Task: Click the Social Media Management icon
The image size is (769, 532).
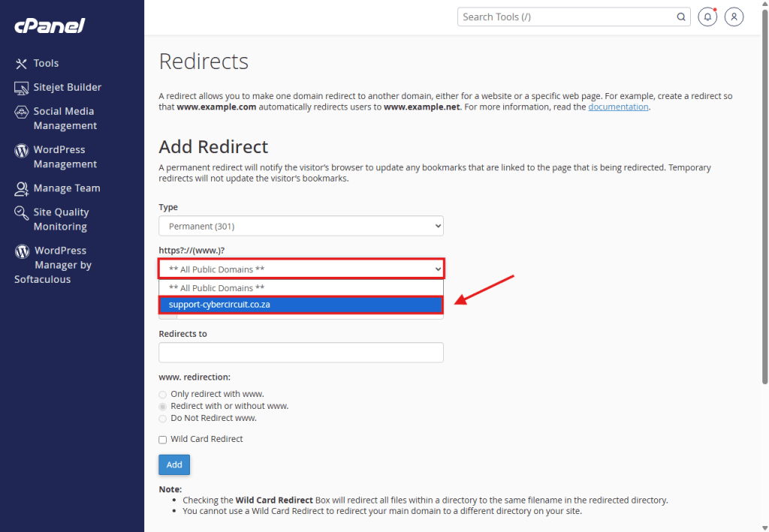Action: point(21,112)
